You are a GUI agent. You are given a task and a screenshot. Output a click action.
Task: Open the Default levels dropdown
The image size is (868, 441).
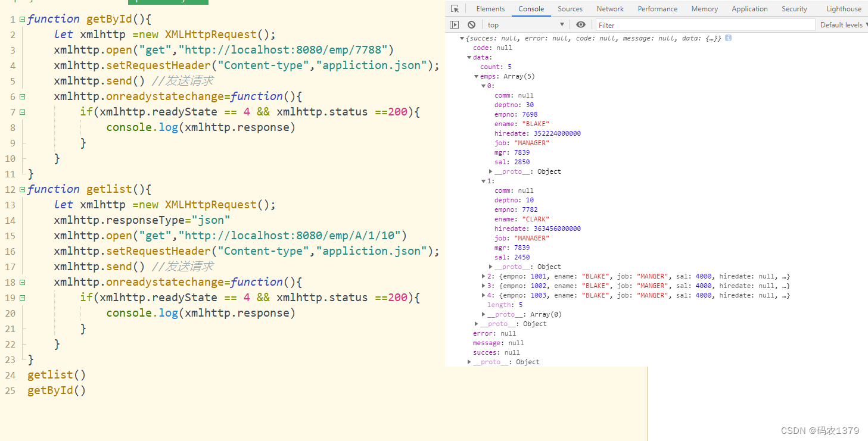pos(842,25)
